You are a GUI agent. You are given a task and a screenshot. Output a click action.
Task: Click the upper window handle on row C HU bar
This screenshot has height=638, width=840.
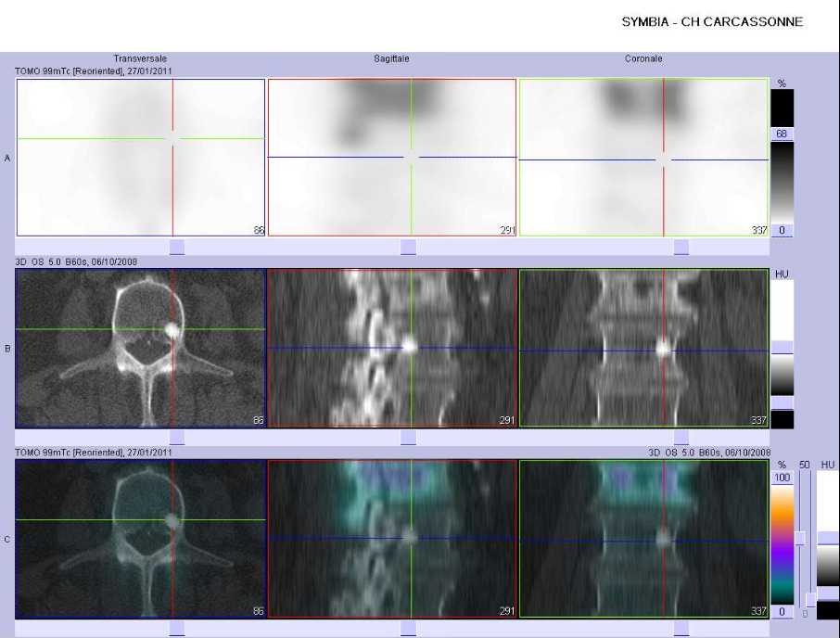coord(828,539)
